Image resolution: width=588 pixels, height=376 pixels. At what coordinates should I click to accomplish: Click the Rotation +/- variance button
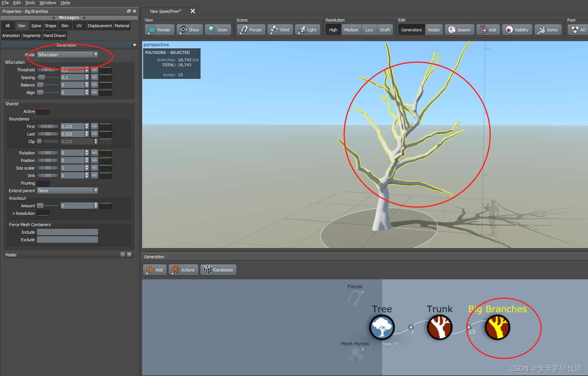(94, 153)
